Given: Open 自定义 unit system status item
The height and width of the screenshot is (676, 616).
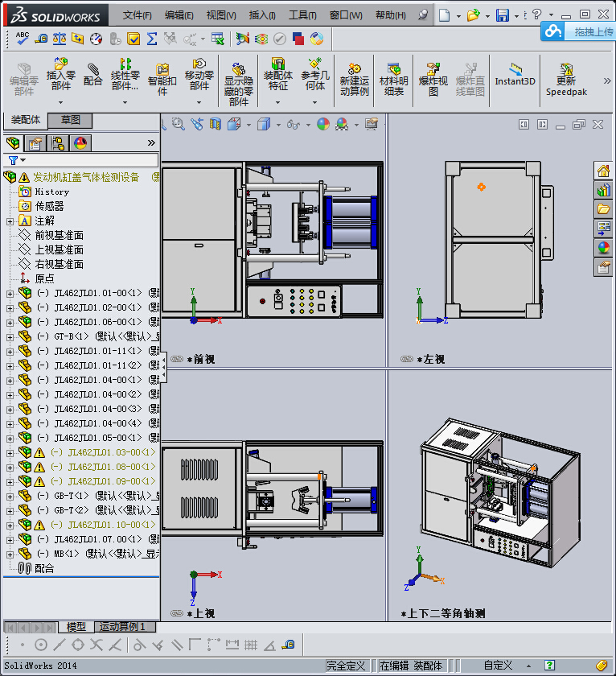Looking at the screenshot, I should [x=498, y=666].
